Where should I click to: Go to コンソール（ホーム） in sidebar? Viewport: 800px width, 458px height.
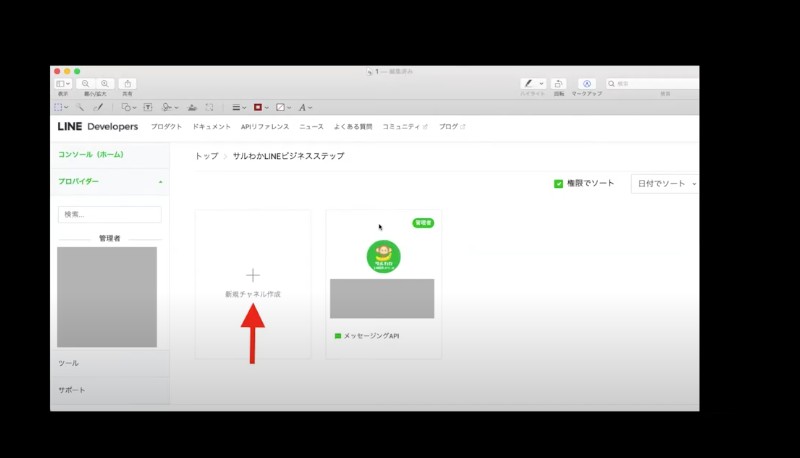pos(91,155)
